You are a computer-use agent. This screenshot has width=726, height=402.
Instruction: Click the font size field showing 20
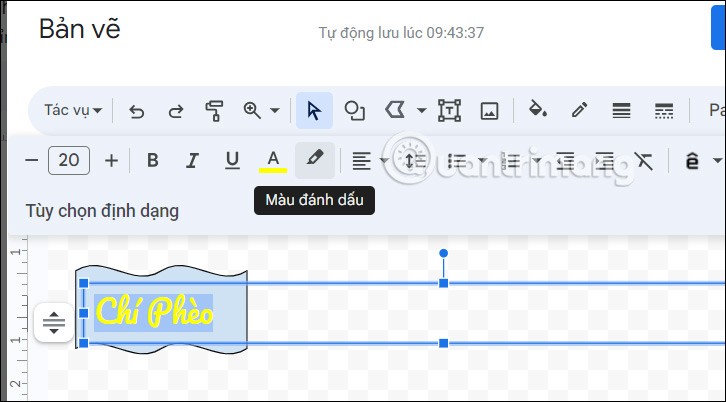69,160
